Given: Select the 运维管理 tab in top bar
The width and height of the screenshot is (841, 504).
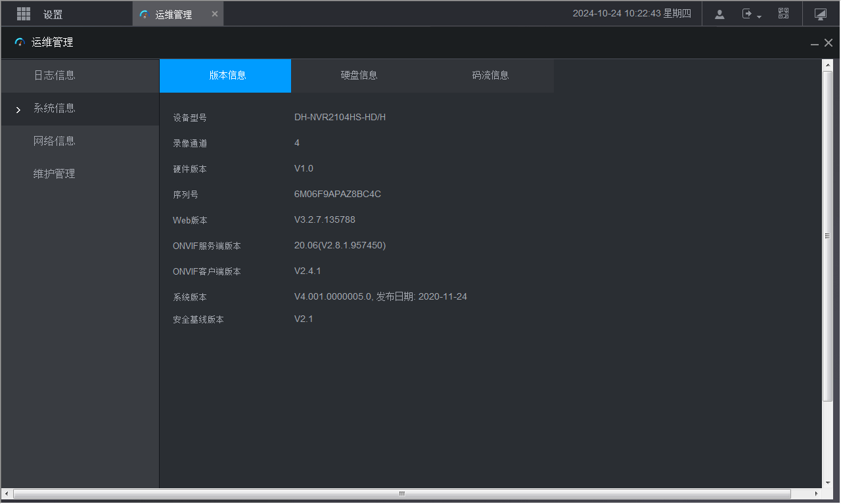Looking at the screenshot, I should [x=173, y=14].
